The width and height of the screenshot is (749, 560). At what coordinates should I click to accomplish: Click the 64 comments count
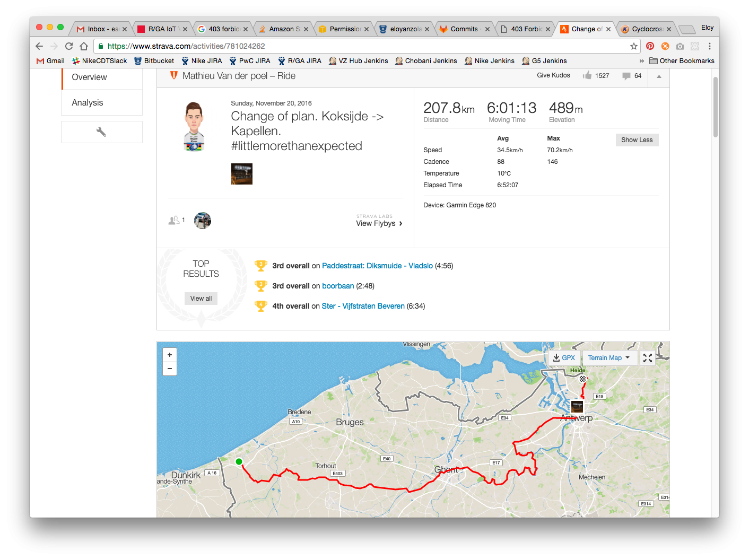pyautogui.click(x=638, y=76)
